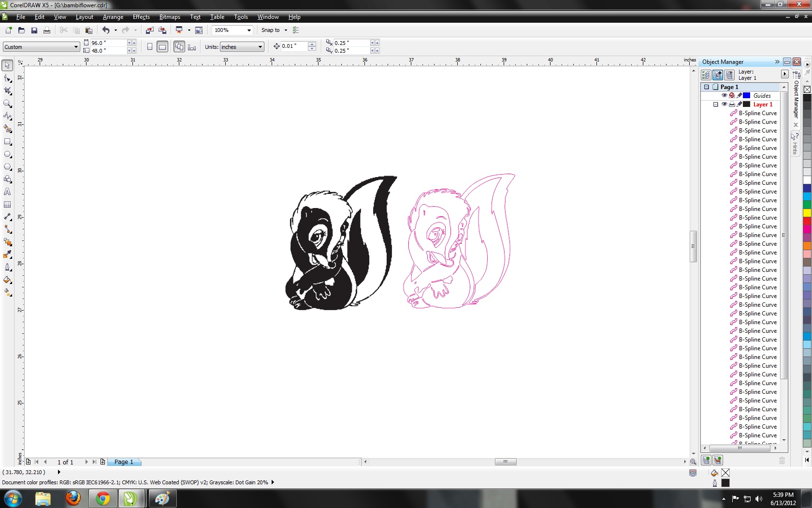Open the Arrange menu
Viewport: 812px width, 508px height.
tap(113, 17)
